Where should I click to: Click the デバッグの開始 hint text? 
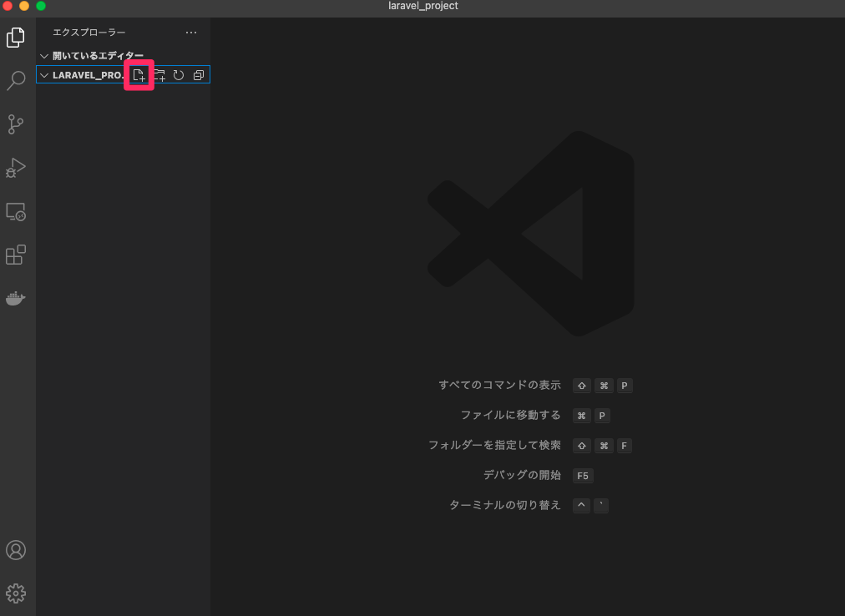[x=522, y=475]
